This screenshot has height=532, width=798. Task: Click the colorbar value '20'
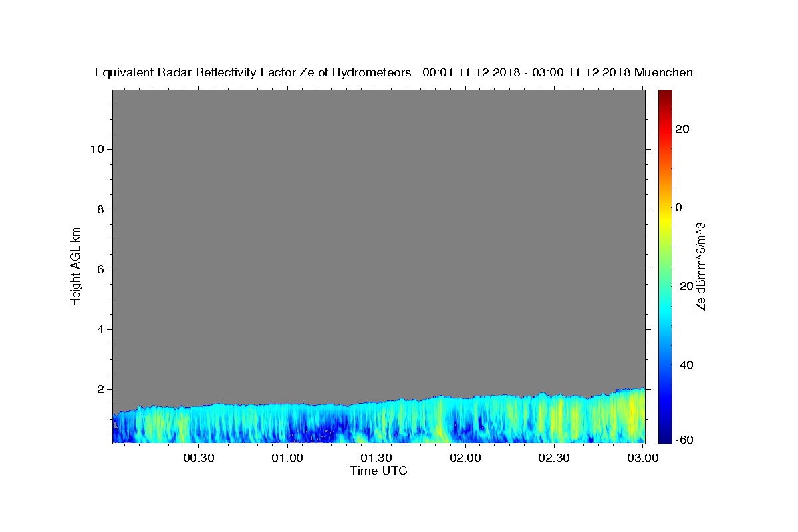(682, 129)
